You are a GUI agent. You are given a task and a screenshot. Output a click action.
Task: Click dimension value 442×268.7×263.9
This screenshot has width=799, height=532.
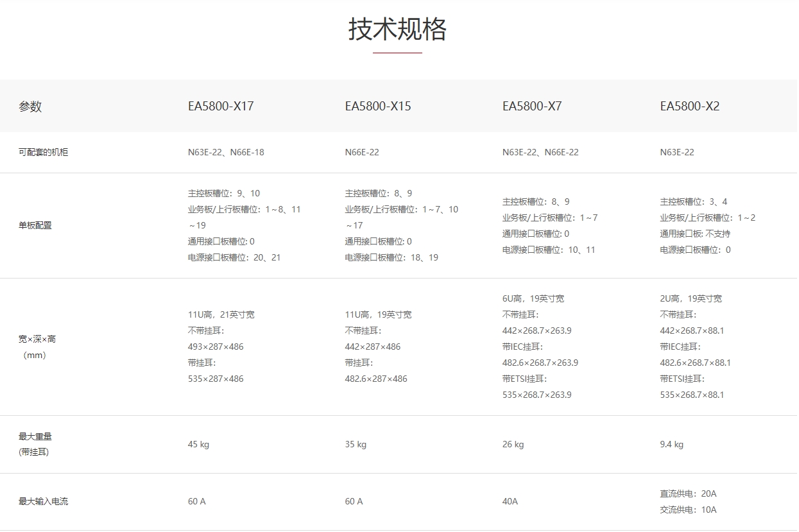pos(537,331)
